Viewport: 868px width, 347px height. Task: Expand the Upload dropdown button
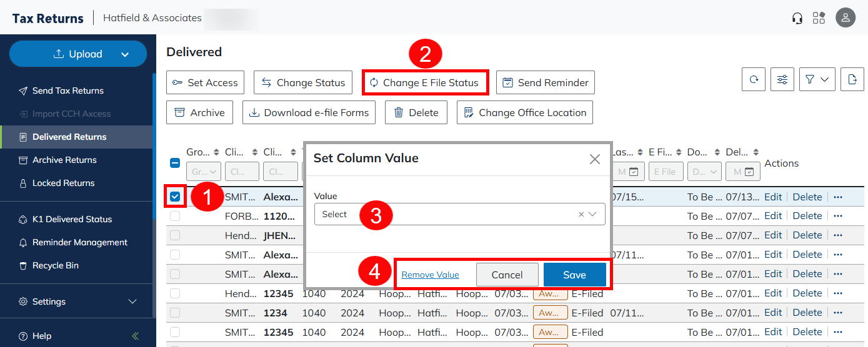pyautogui.click(x=124, y=54)
